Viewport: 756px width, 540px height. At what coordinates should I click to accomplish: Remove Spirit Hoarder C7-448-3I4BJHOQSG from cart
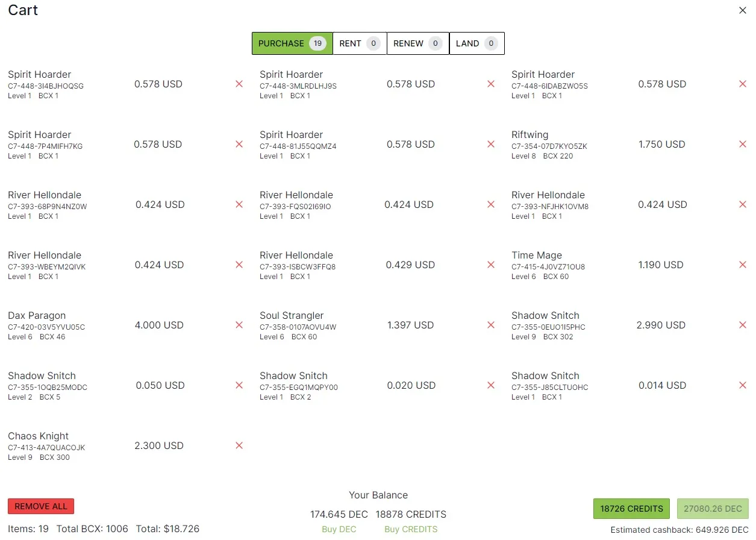pos(239,84)
